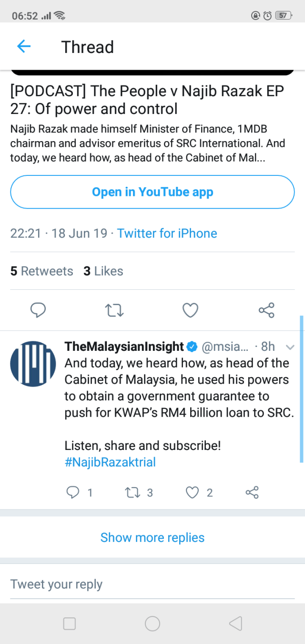Open TheMalaysianInsight profile avatar
305x644 pixels.
coord(33,363)
